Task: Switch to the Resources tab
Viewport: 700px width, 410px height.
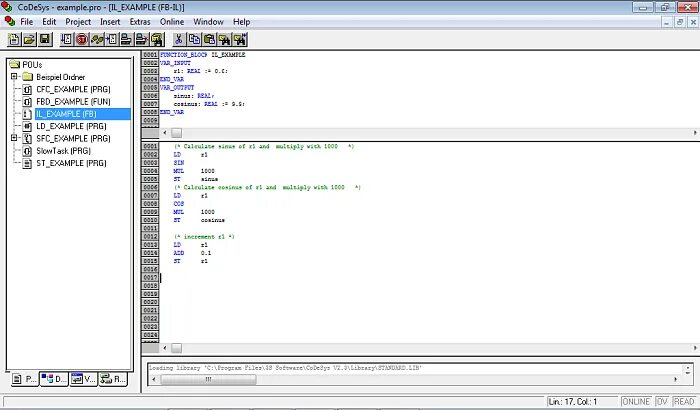Action: (113, 379)
